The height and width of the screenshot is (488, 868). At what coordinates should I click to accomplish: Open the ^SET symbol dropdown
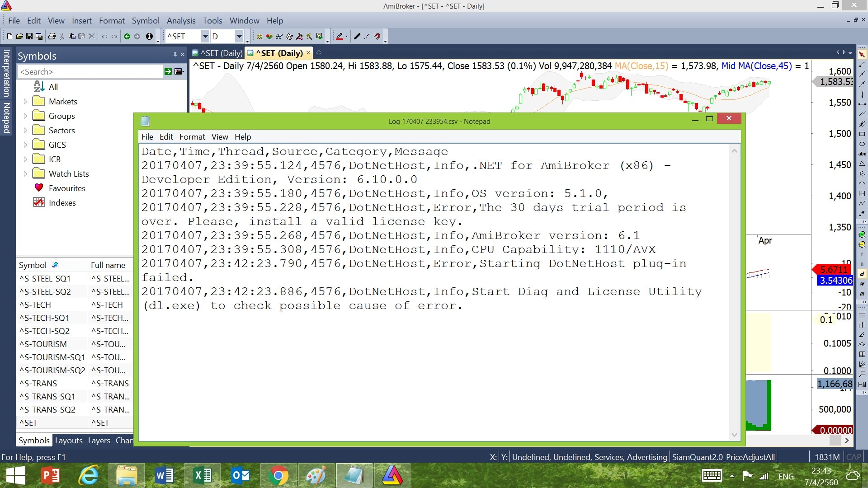pos(205,37)
